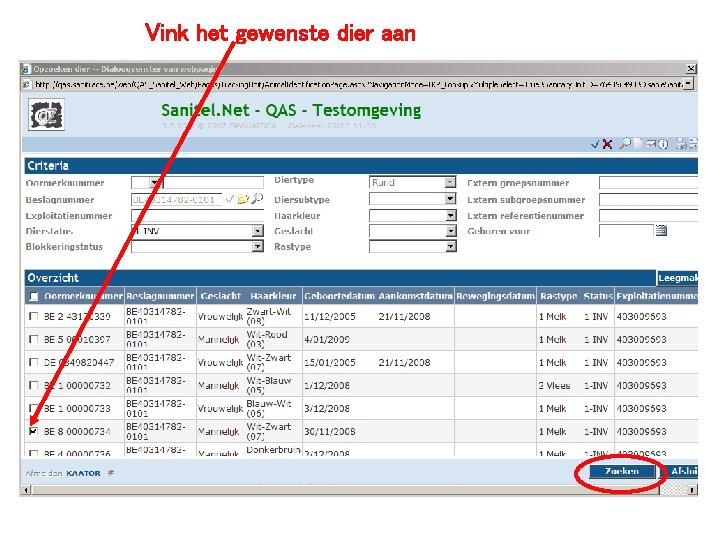
Task: Sort by Oormerknummer column header
Action: pos(83,296)
